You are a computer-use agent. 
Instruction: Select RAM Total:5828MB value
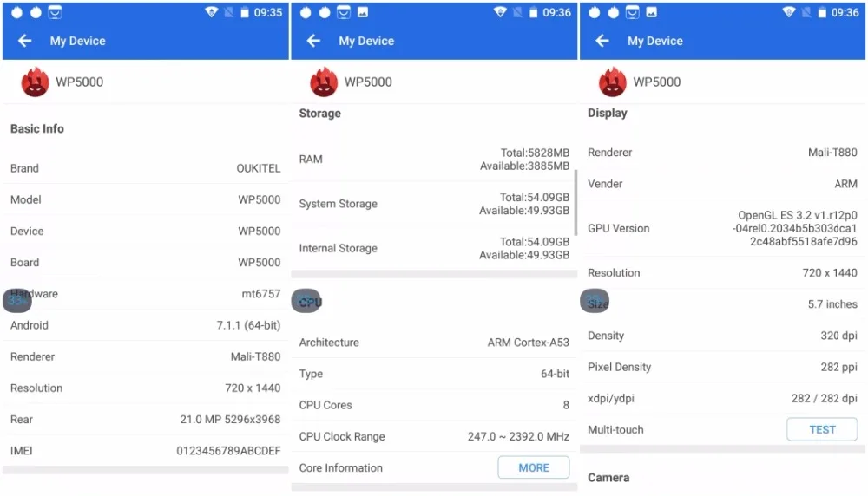point(535,153)
